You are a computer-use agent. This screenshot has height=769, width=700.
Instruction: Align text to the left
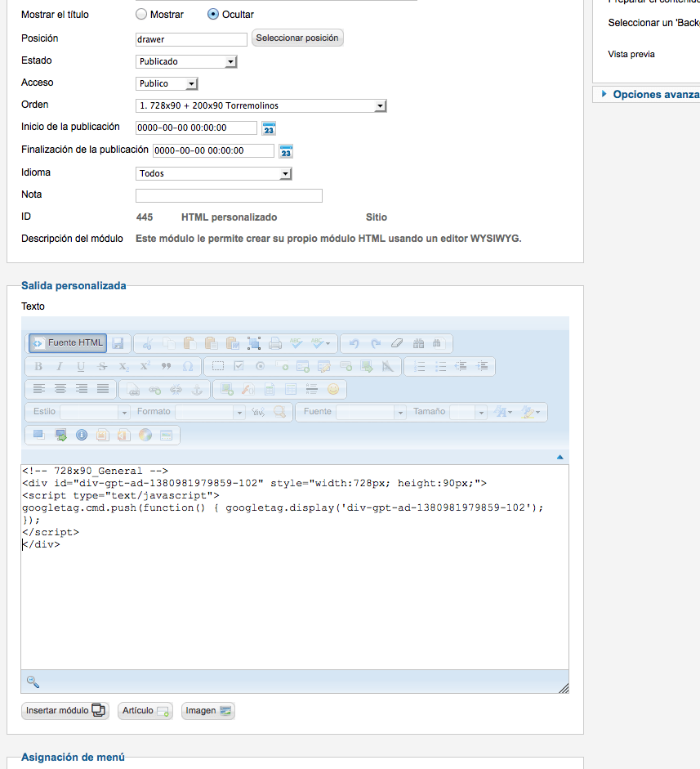point(38,390)
